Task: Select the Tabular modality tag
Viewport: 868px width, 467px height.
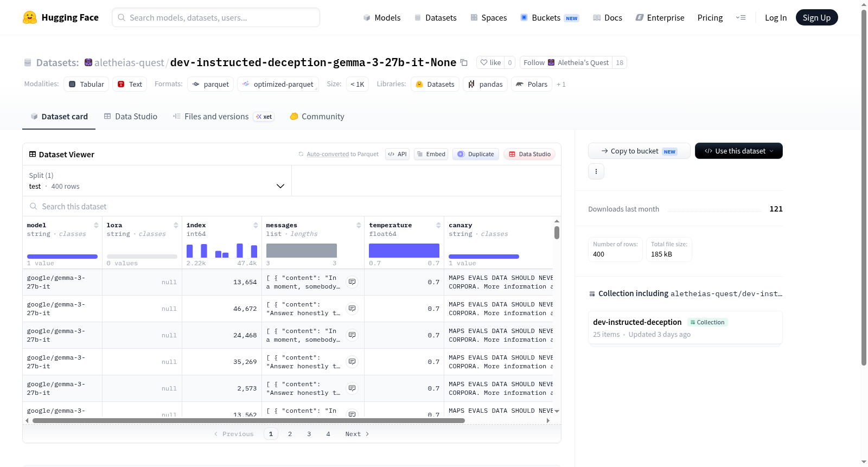Action: coord(86,84)
